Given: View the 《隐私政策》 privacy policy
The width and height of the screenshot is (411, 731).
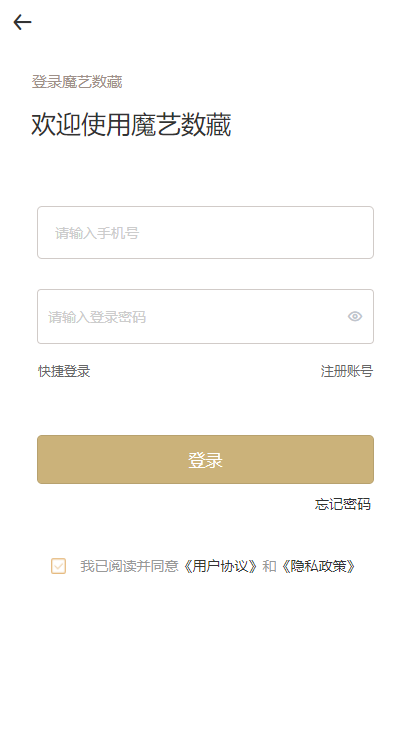Looking at the screenshot, I should coord(319,566).
